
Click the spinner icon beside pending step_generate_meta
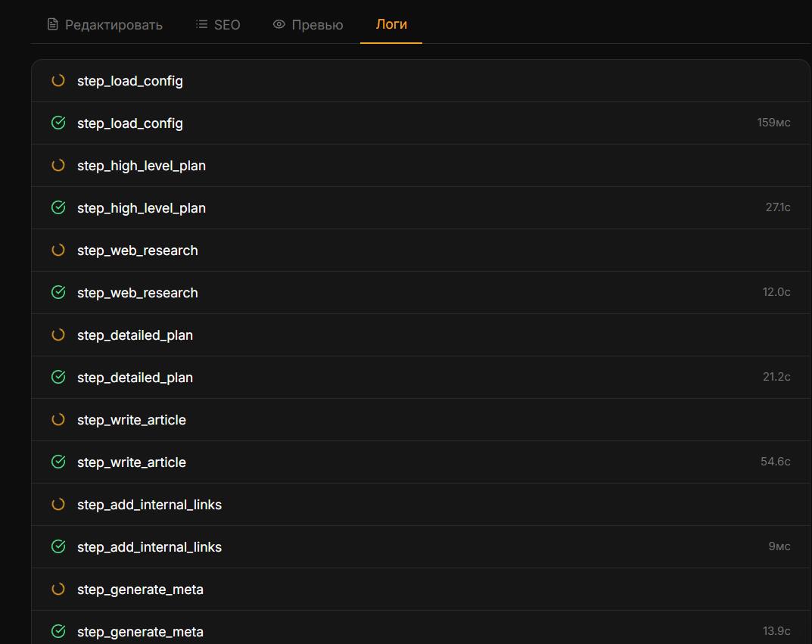pyautogui.click(x=58, y=590)
